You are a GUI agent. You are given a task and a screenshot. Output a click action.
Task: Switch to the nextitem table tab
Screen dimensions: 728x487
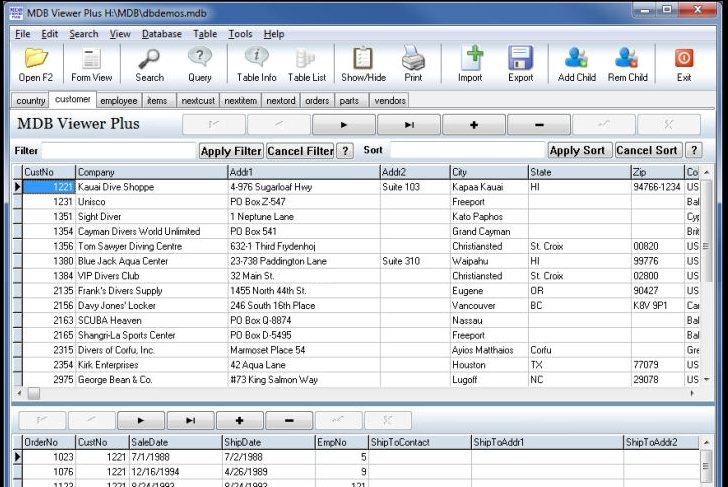pyautogui.click(x=240, y=101)
